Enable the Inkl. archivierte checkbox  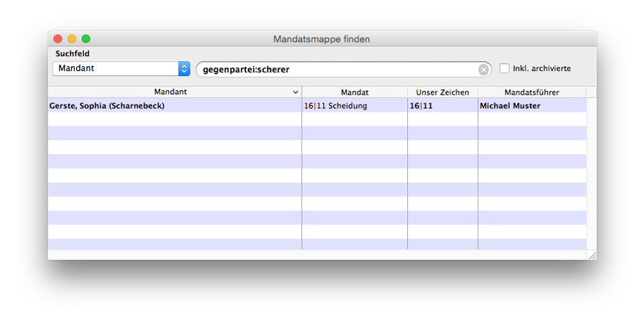point(505,69)
